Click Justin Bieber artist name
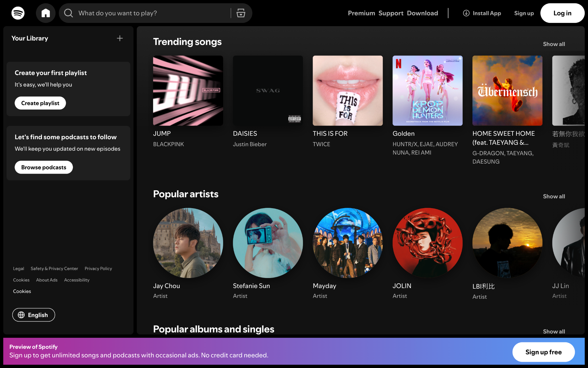The image size is (588, 368). [249, 144]
